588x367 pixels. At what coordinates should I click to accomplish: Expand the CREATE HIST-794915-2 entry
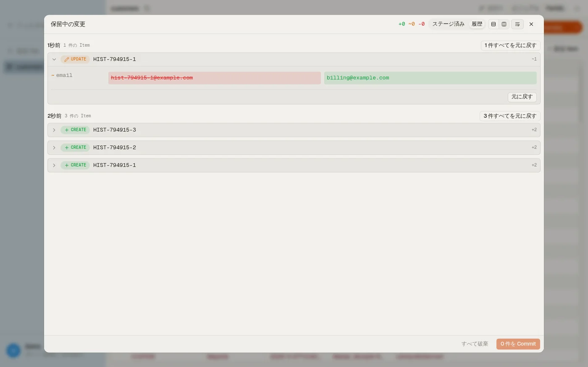(54, 148)
